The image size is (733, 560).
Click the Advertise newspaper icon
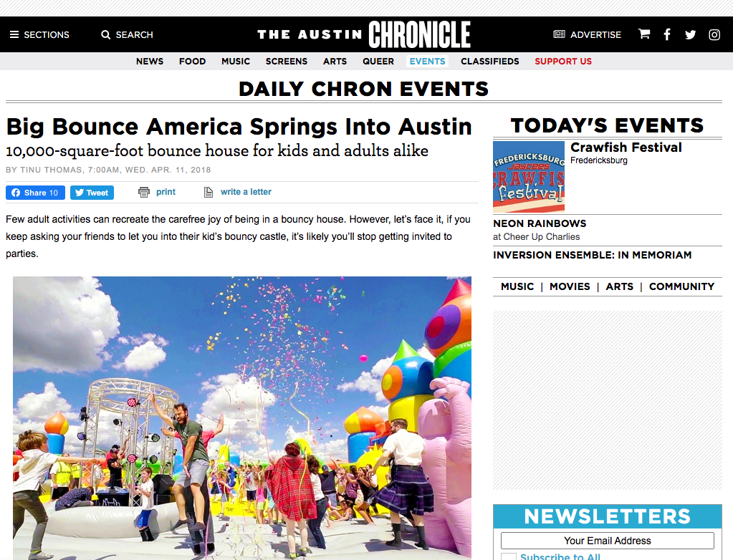pyautogui.click(x=560, y=34)
